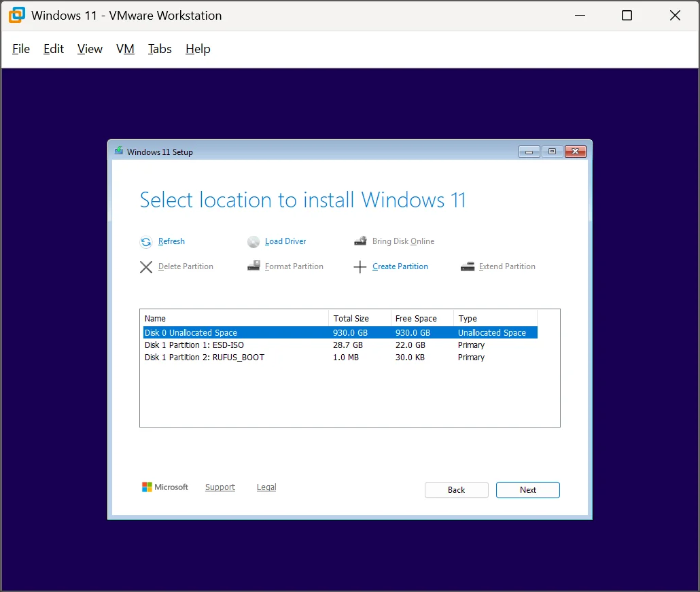The image size is (700, 592).
Task: Click the Create Partition link
Action: point(400,266)
